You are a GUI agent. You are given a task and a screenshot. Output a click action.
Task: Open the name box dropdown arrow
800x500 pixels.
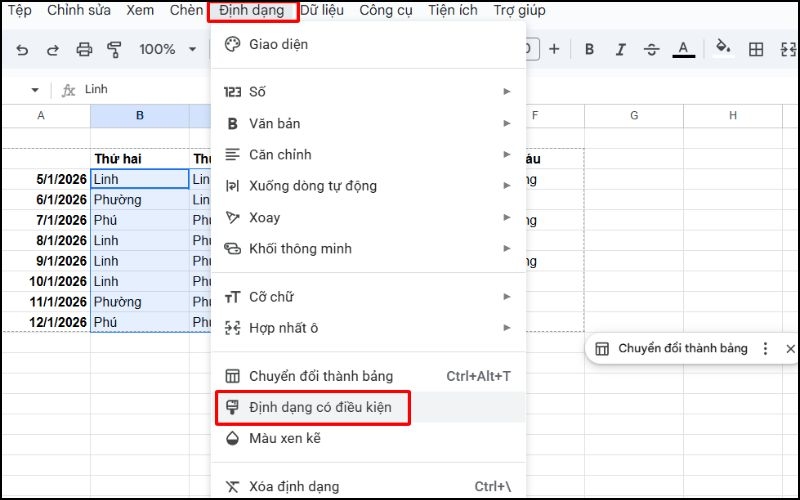tap(35, 90)
